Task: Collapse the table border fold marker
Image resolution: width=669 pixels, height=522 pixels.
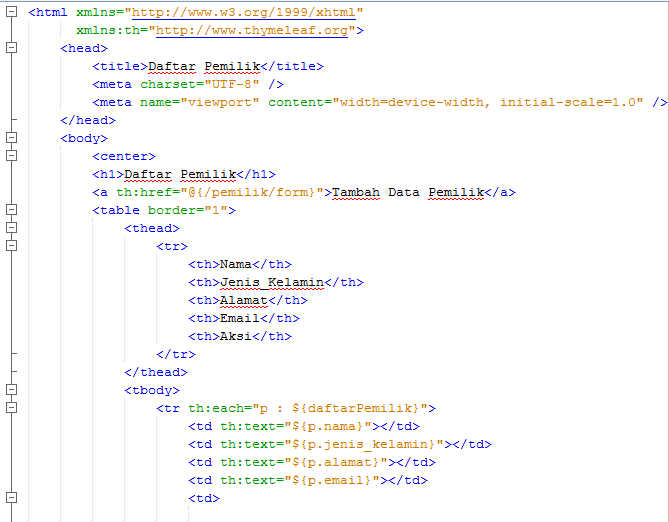Action: coord(12,210)
